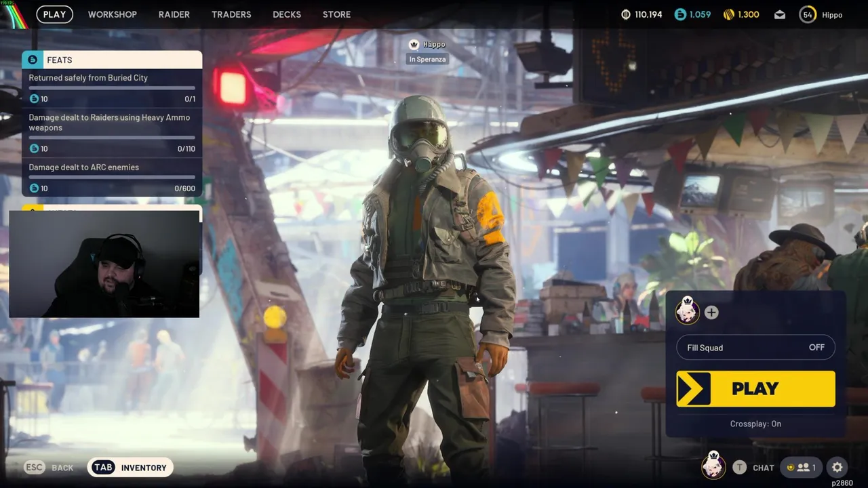The image size is (868, 488).
Task: Open the Hippo profile name in top bar
Action: (832, 14)
